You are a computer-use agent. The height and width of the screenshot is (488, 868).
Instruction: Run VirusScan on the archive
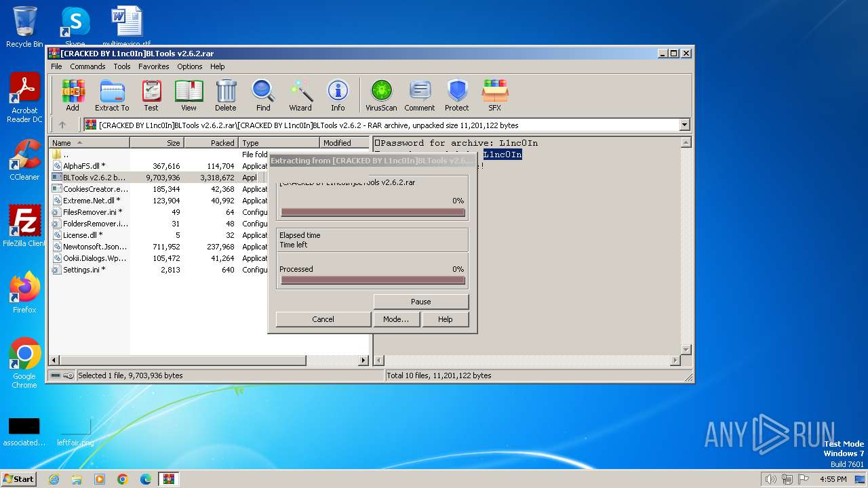click(x=381, y=96)
